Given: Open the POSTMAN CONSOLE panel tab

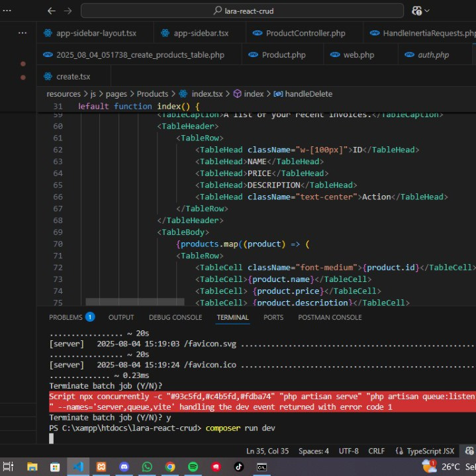Looking at the screenshot, I should 330,317.
